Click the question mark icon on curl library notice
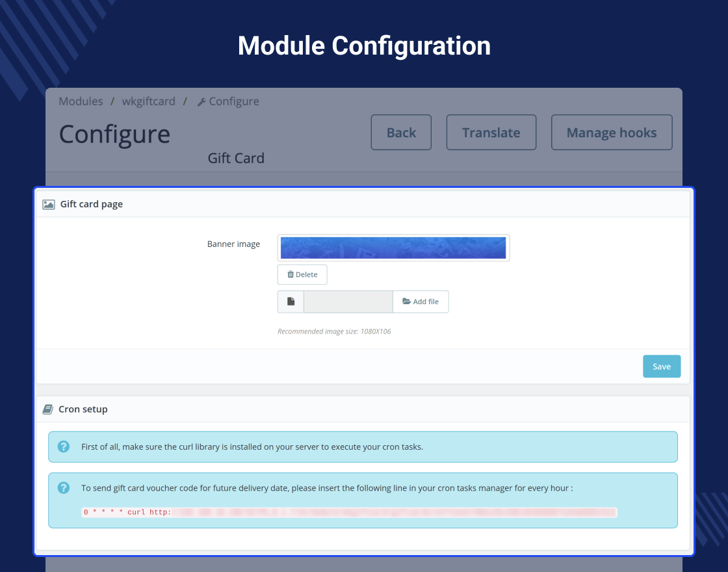The image size is (728, 572). pos(64,447)
